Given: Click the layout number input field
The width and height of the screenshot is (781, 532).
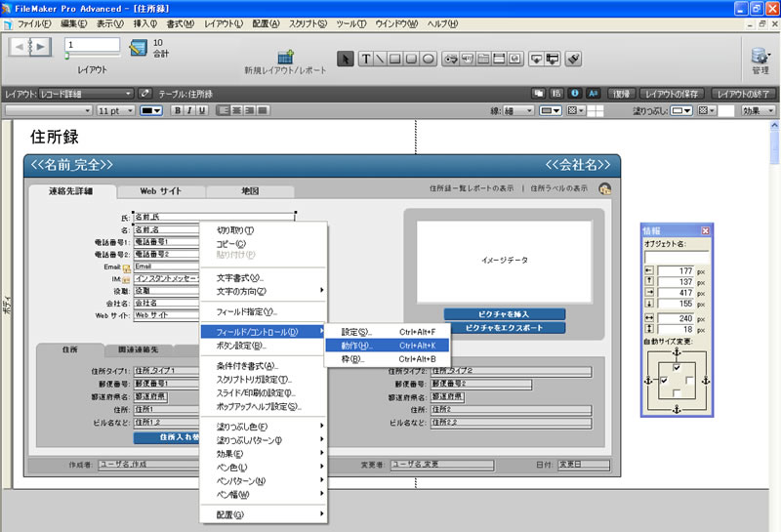Looking at the screenshot, I should [x=92, y=44].
